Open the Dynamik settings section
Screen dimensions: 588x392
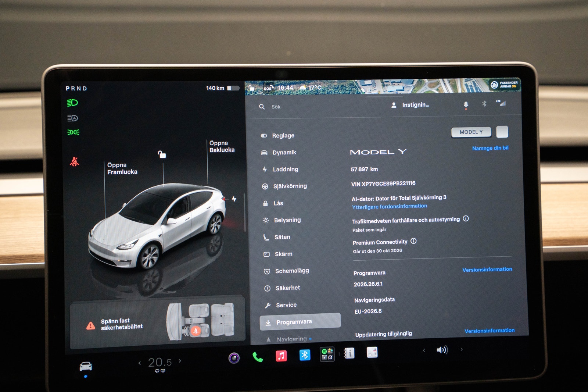(279, 152)
